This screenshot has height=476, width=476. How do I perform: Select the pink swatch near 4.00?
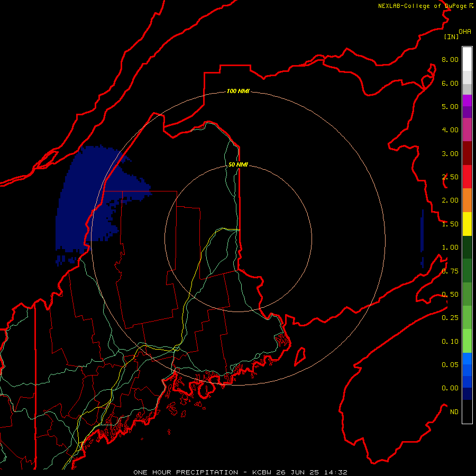(467, 130)
